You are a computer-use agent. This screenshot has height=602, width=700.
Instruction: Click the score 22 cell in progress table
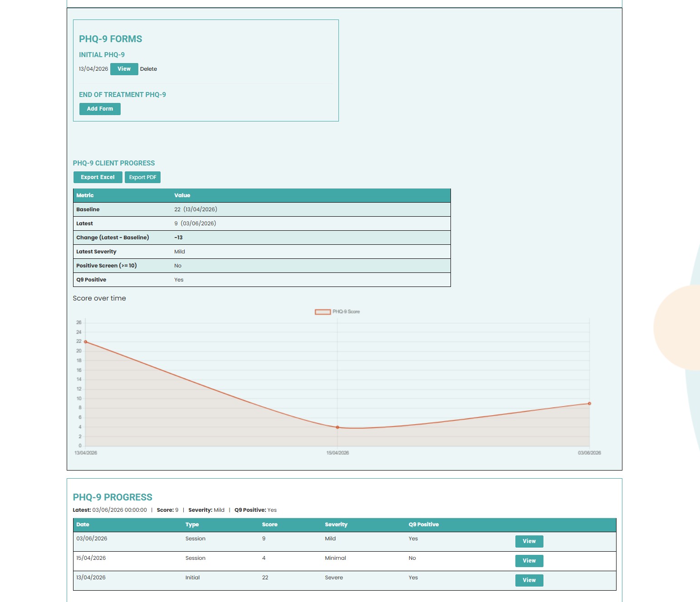click(265, 578)
